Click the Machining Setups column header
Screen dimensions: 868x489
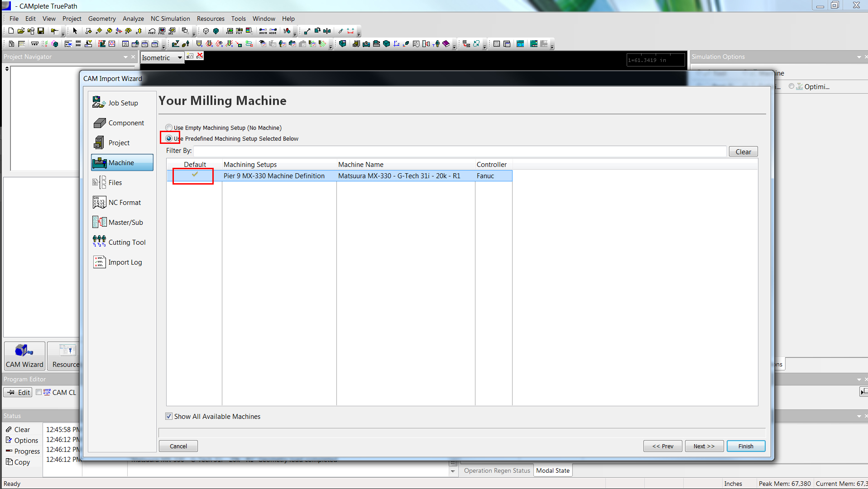point(279,165)
